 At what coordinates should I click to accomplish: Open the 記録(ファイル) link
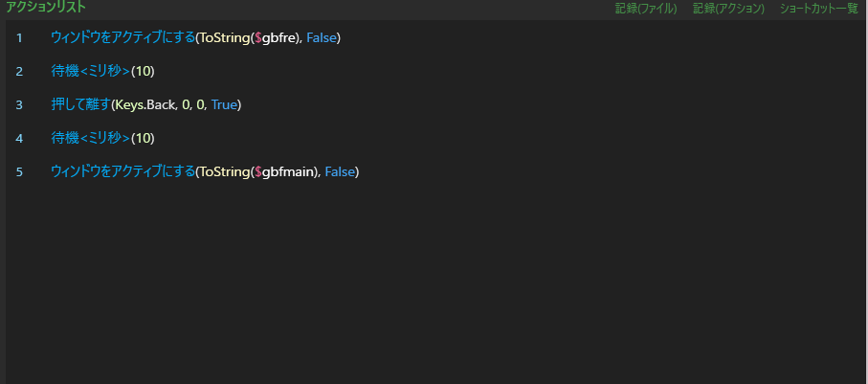click(646, 9)
